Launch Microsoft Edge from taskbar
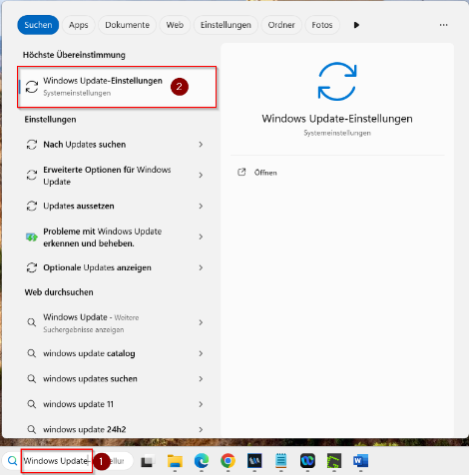This screenshot has width=469, height=476. coord(202,461)
